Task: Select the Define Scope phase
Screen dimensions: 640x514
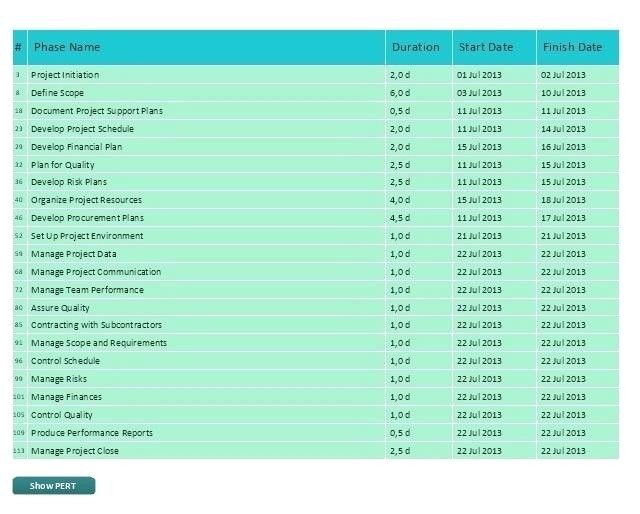Action: click(57, 93)
